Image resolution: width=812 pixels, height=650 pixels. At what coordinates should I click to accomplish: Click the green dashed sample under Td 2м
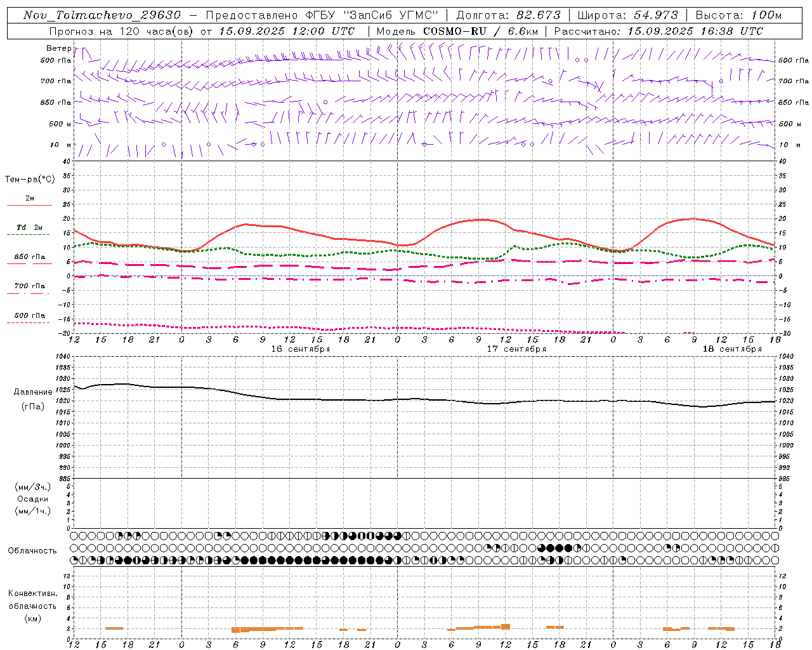(x=29, y=235)
